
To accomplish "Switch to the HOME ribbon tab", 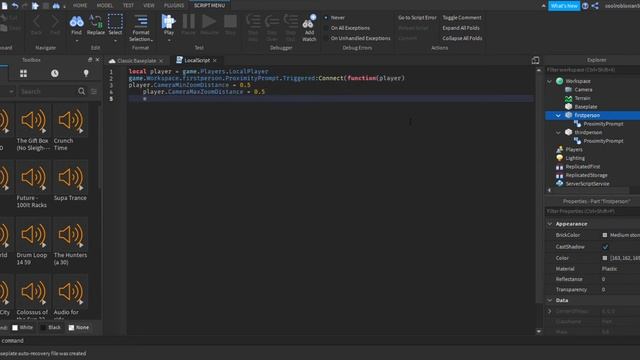I will pyautogui.click(x=80, y=5).
